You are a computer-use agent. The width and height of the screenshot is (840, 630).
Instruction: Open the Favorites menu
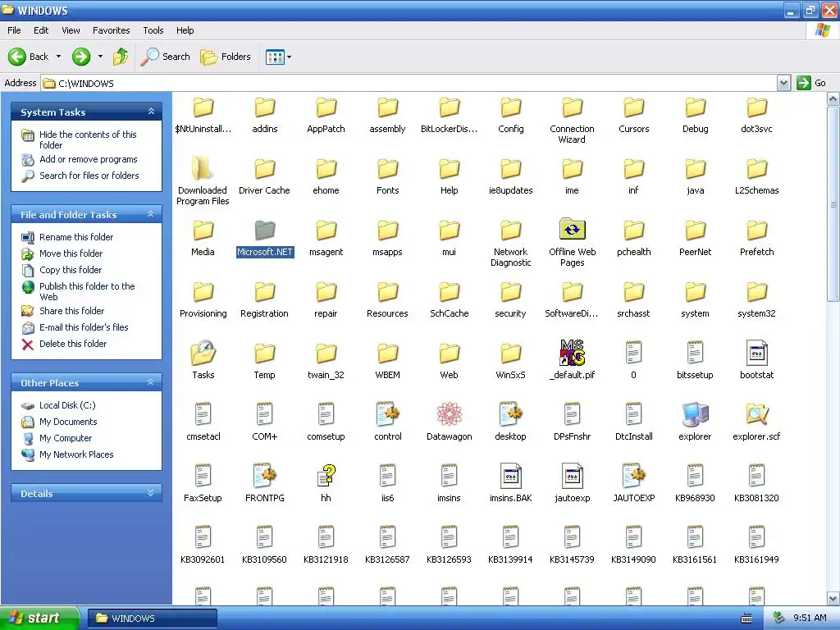[111, 30]
